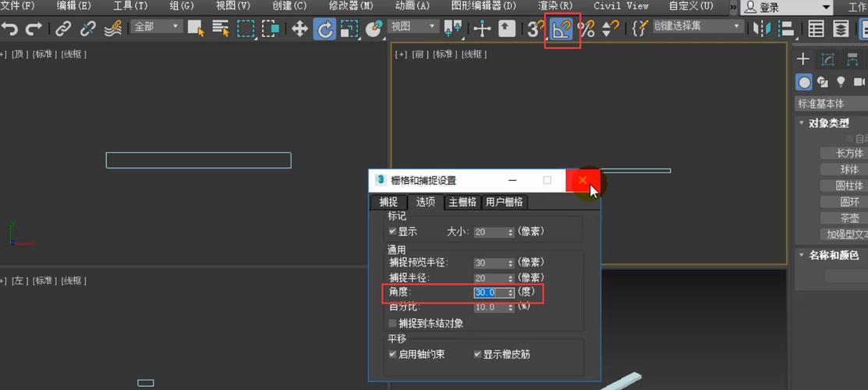Image resolution: width=868 pixels, height=390 pixels.
Task: Open the 文件(F) menu
Action: pos(17,6)
